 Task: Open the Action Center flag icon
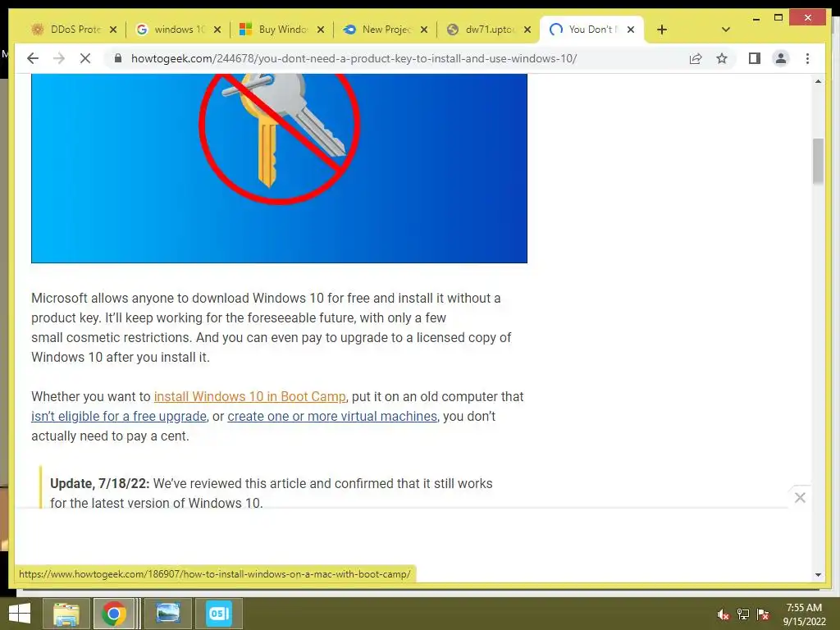[763, 615]
